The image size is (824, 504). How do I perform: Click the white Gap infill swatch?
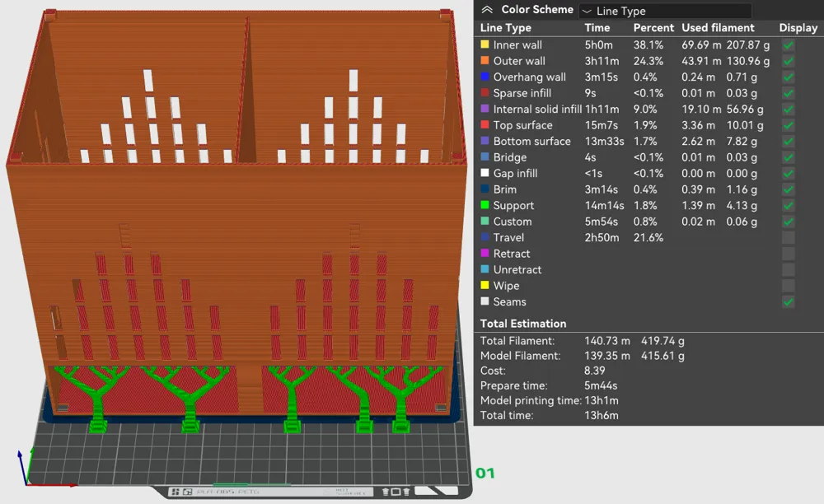point(485,173)
